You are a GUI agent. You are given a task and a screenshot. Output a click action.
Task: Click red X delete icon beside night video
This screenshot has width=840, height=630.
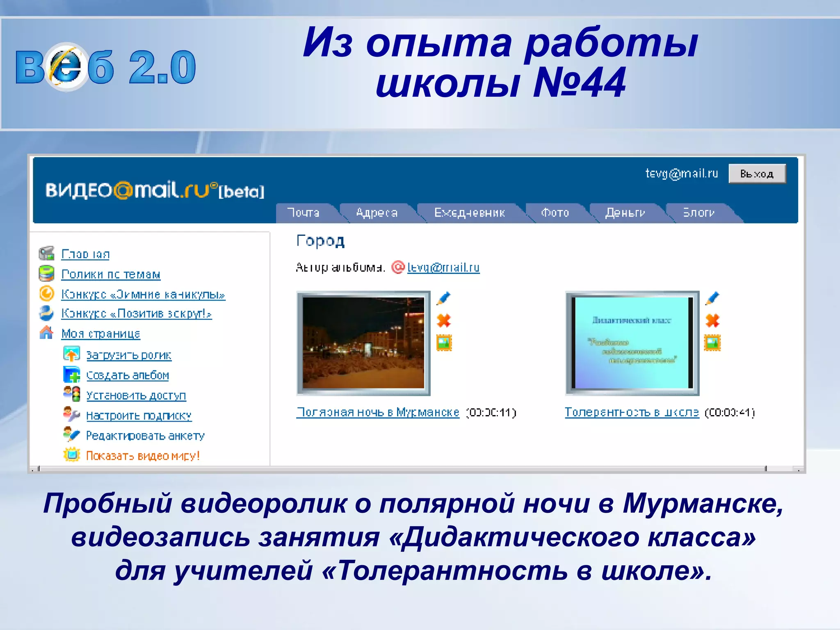(x=443, y=320)
